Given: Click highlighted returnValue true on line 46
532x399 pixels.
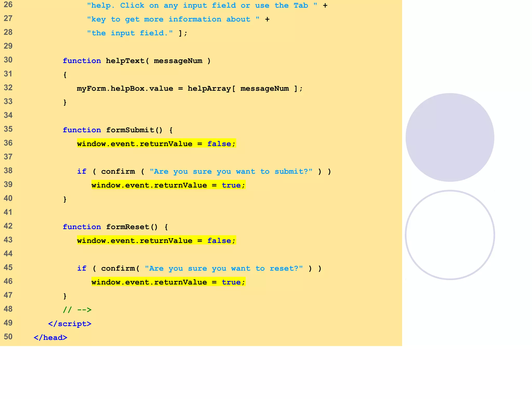Looking at the screenshot, I should [168, 282].
